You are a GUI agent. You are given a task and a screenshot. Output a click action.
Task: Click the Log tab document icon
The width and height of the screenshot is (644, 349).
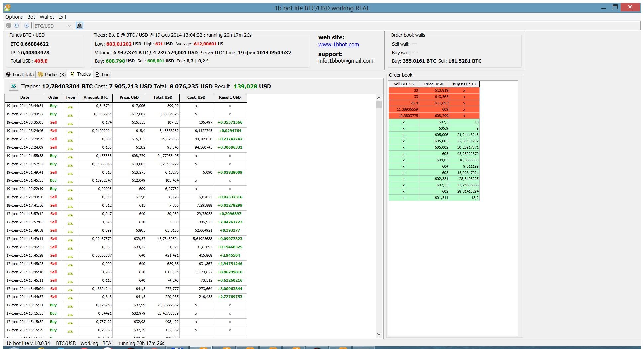pyautogui.click(x=97, y=75)
